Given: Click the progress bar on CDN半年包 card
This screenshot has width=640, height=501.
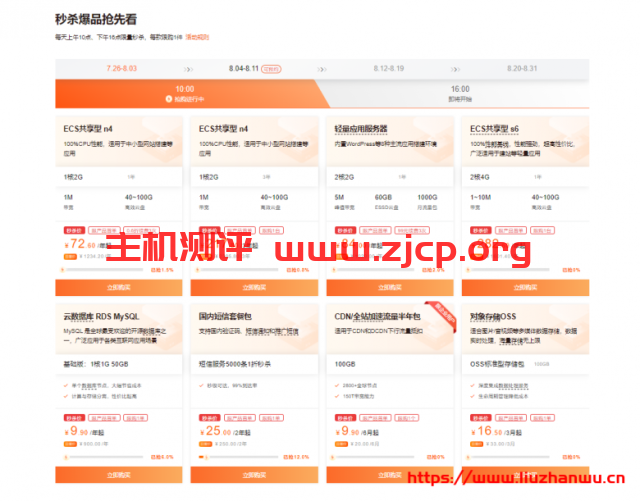Looking at the screenshot, I should pos(374,457).
